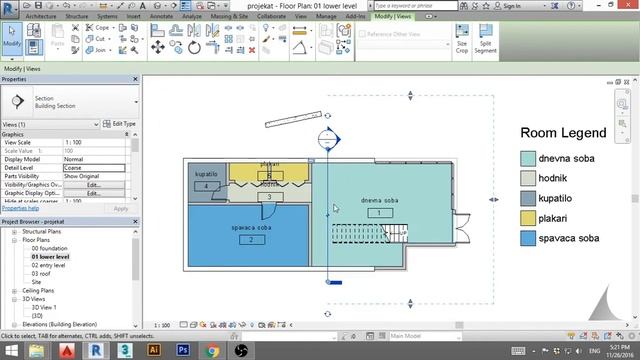Open the Chrome taskbar icon
This screenshot has height=360, width=640.
pos(212,350)
